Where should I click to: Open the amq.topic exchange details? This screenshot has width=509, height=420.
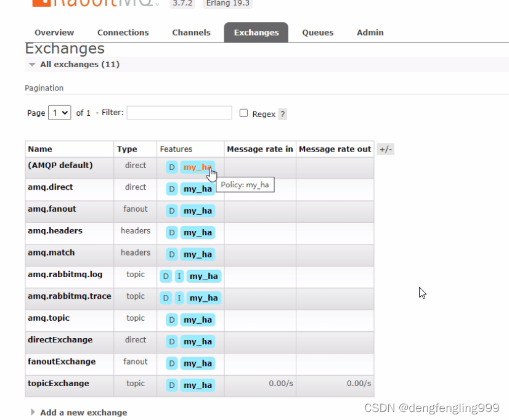48,318
